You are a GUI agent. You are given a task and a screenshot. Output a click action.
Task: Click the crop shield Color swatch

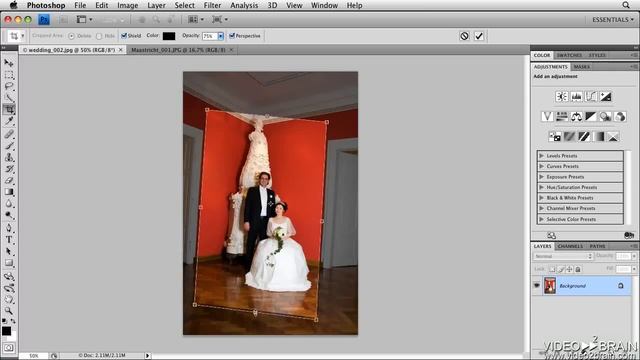tap(169, 36)
